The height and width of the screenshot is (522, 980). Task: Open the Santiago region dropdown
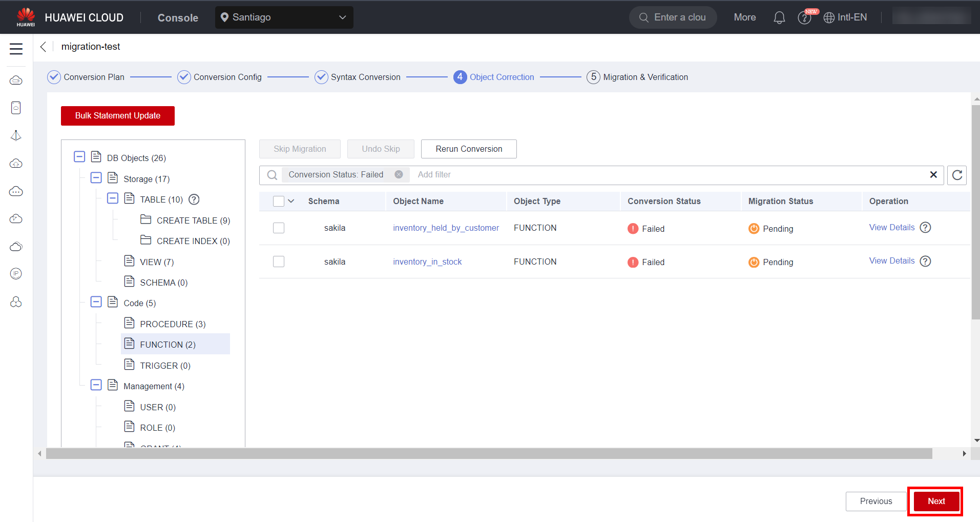284,17
